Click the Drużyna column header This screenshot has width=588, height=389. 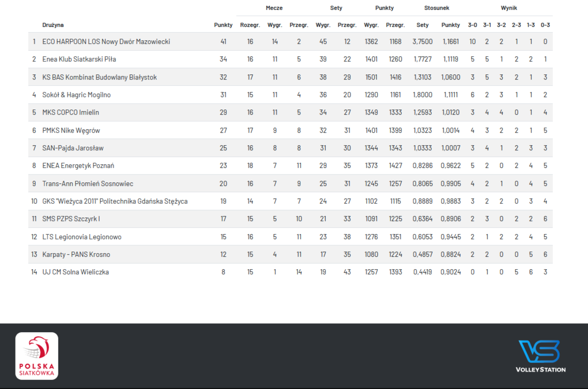point(53,25)
